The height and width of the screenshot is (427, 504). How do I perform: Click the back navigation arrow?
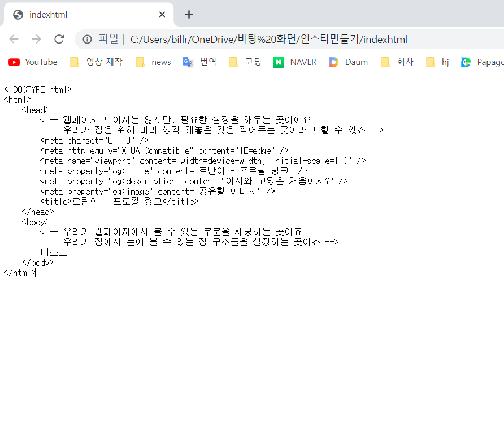[x=14, y=39]
